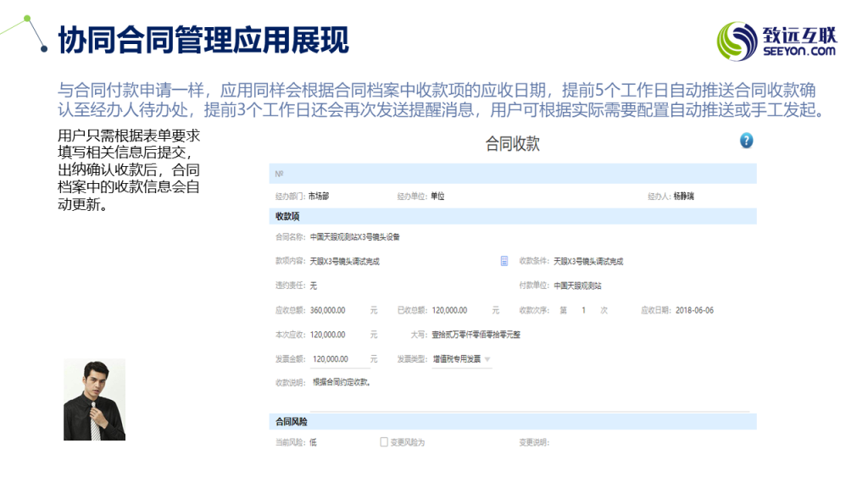Click the 合同收款 form title
This screenshot has height=488, width=868.
[512, 144]
